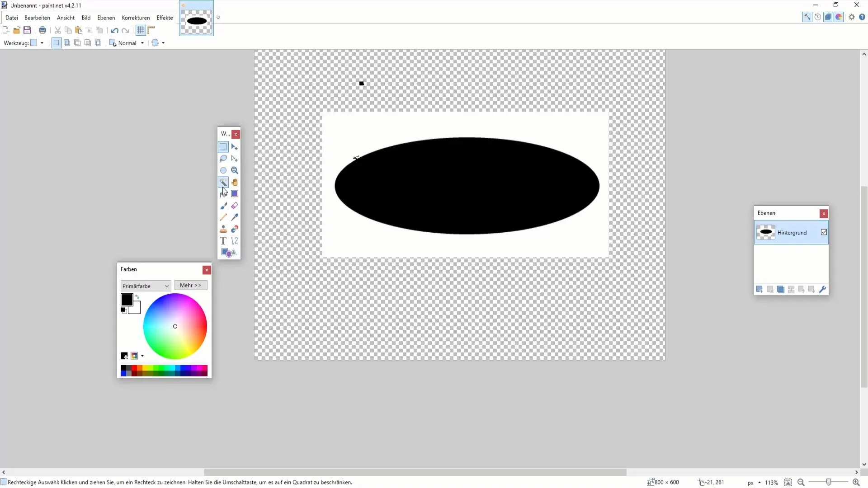Add a new layer in Ebenen panel
This screenshot has width=868, height=488.
tap(759, 289)
